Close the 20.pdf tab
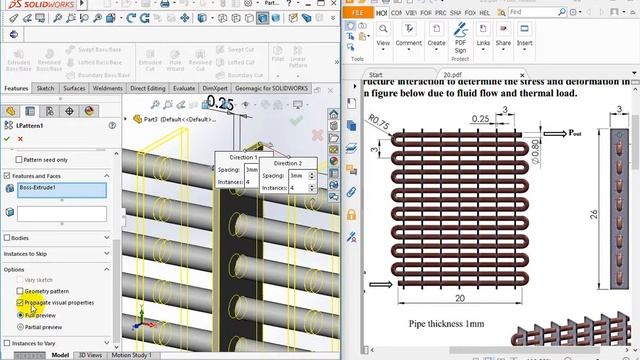Viewport: 640px width, 360px height. 522,75
